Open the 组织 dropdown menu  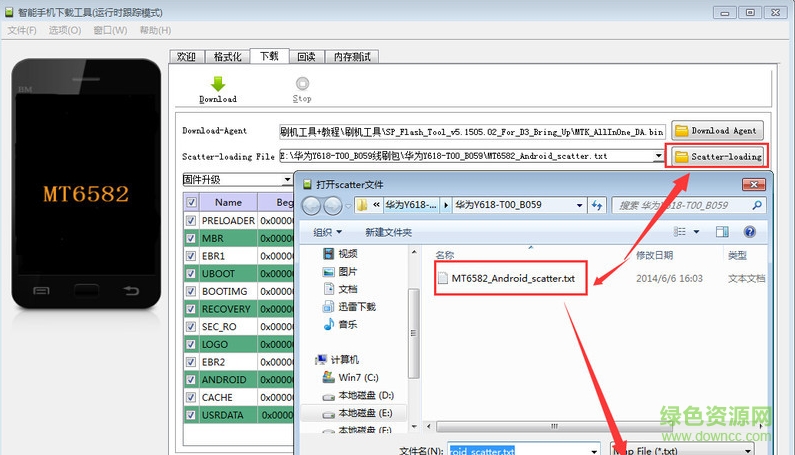tap(327, 232)
